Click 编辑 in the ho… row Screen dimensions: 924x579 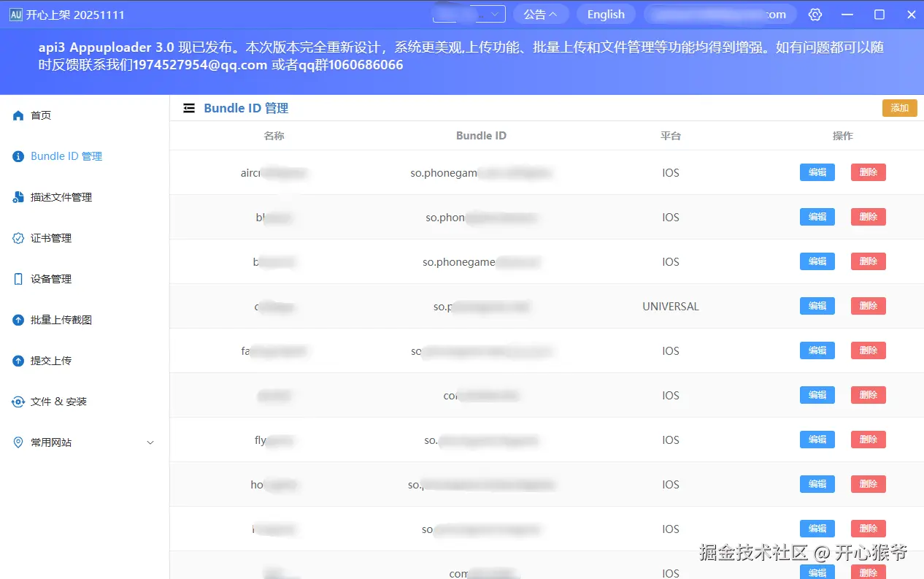click(x=817, y=484)
